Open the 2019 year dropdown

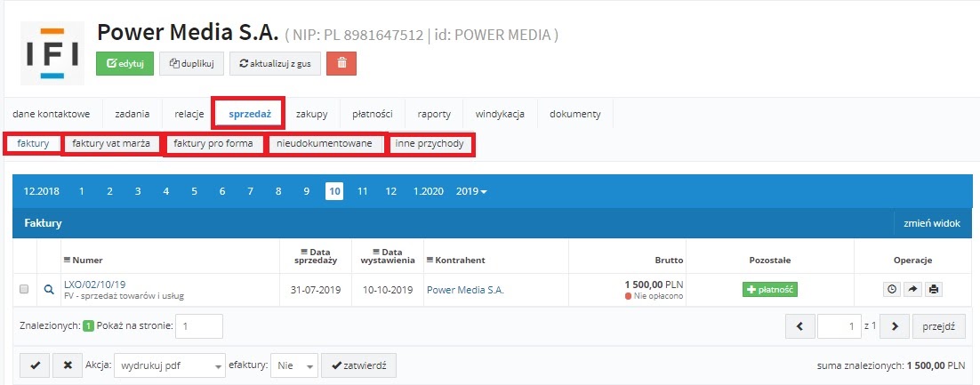471,191
